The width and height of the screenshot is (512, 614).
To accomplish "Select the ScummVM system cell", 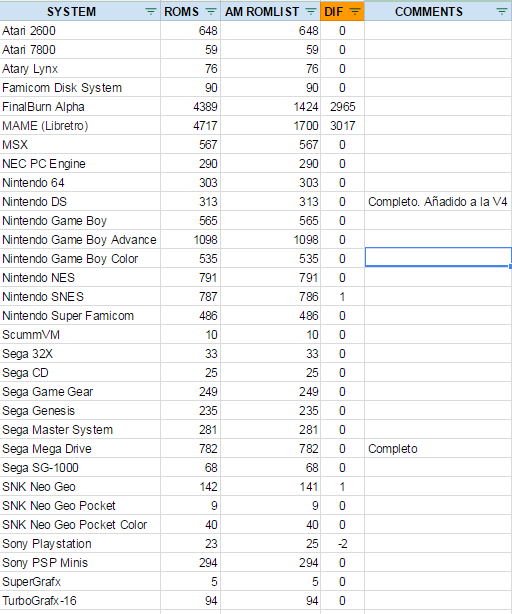I will point(80,335).
